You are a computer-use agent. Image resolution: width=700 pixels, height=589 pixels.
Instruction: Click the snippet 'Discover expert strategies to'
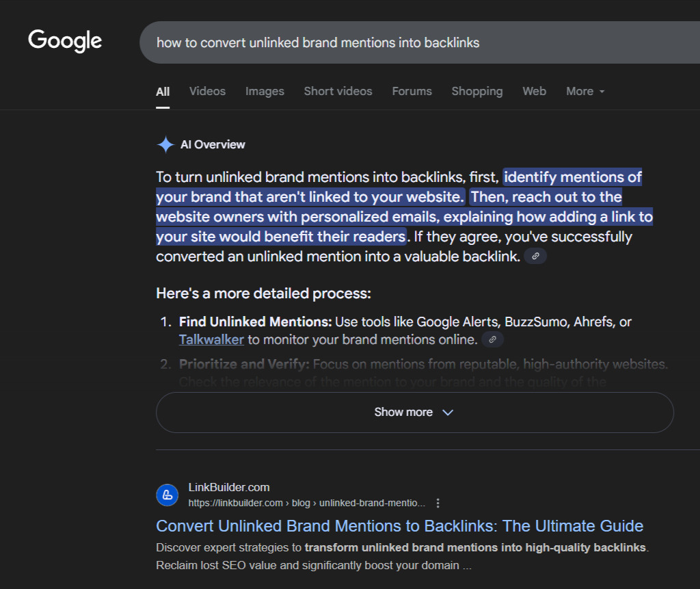pos(229,547)
